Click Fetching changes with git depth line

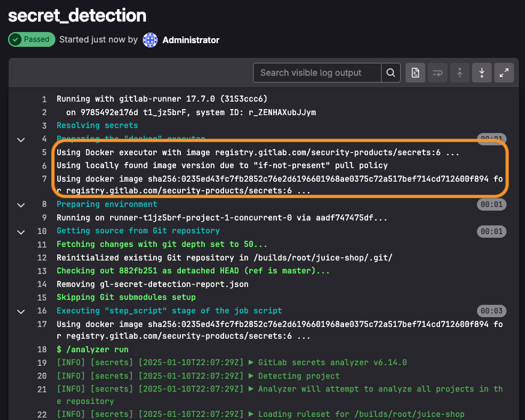[162, 244]
